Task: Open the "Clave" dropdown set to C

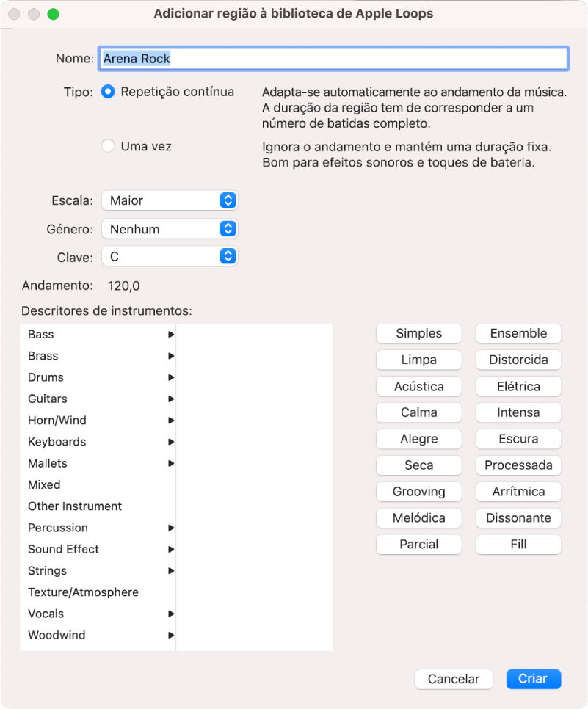Action: pos(170,256)
